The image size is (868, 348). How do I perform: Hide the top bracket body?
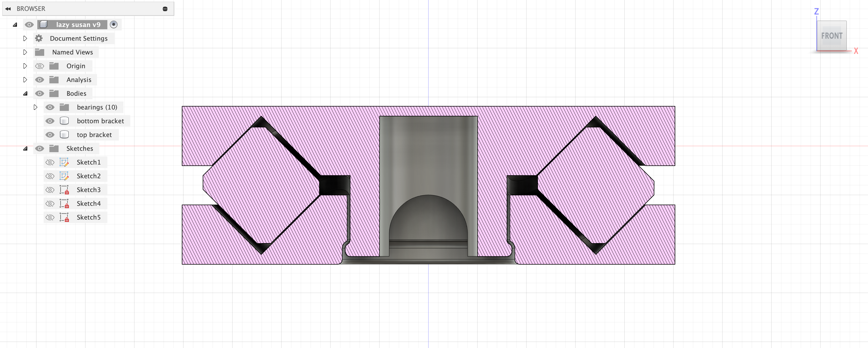[x=50, y=135]
